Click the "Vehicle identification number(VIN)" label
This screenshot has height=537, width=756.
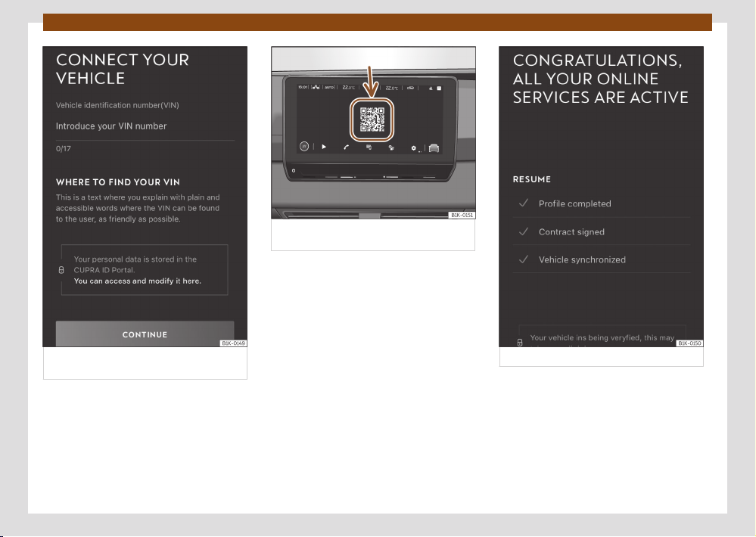click(x=117, y=105)
